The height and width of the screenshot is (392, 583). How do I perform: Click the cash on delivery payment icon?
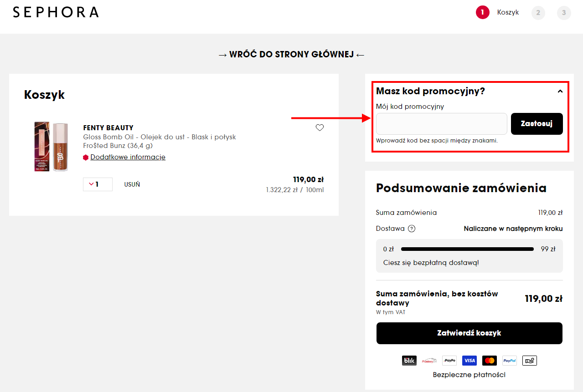tap(530, 361)
